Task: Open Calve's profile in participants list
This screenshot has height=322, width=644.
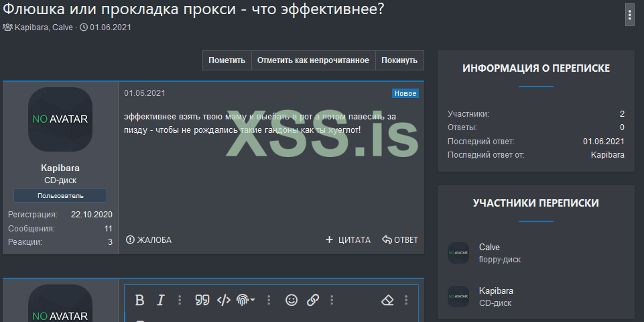Action: [x=489, y=247]
